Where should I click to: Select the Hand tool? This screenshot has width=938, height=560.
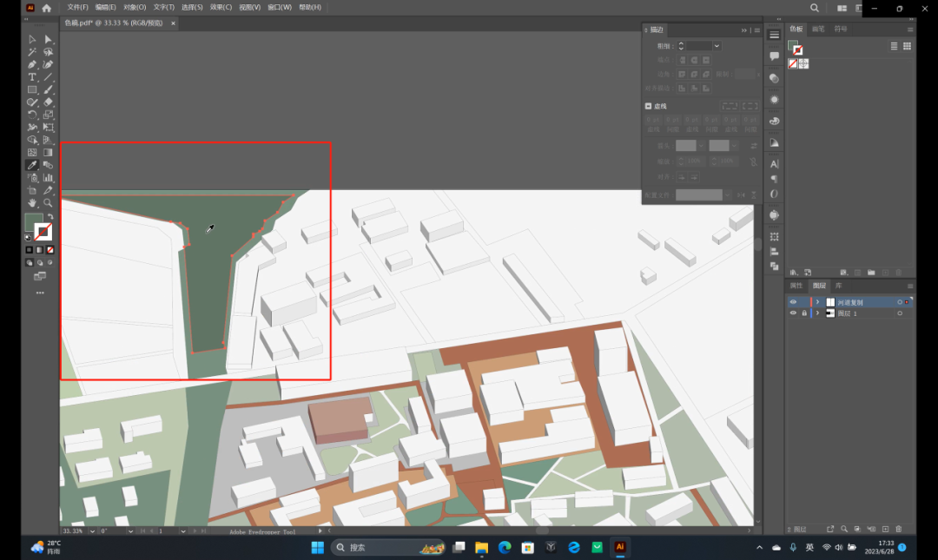pyautogui.click(x=32, y=203)
